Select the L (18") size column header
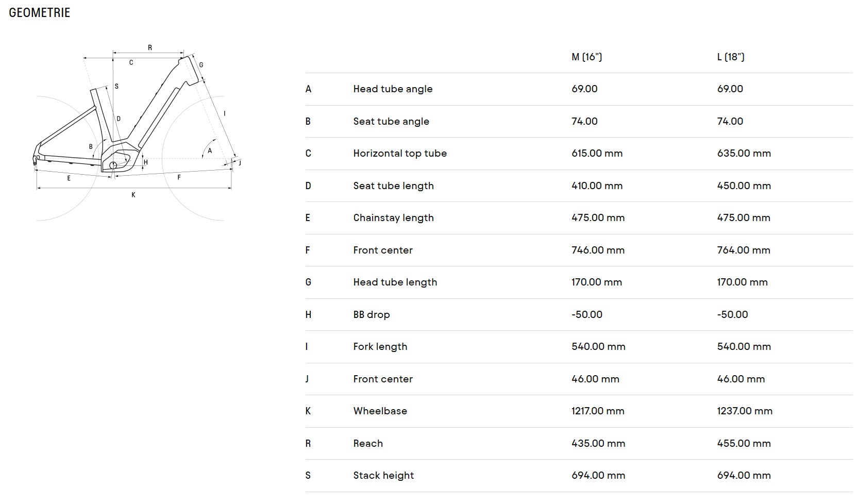 730,57
